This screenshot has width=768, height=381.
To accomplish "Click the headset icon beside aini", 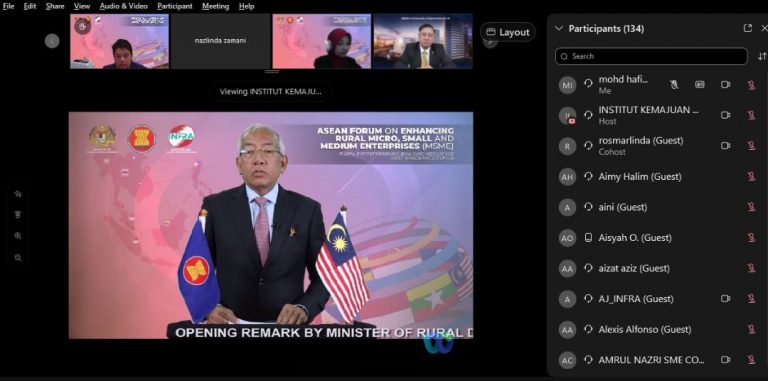I will point(588,207).
